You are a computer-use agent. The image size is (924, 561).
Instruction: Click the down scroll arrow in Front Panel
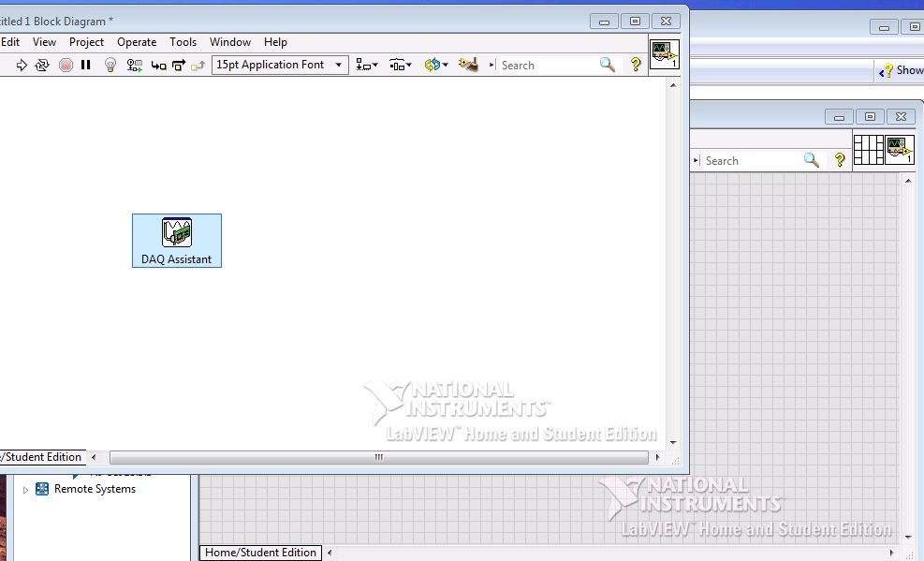pyautogui.click(x=908, y=538)
